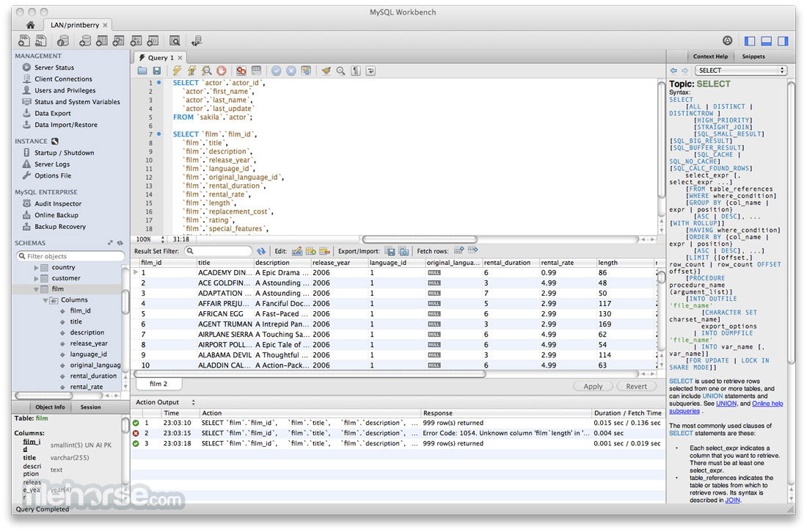Open the Session tab in the sidebar
Screen dimensions: 807x532
point(90,407)
